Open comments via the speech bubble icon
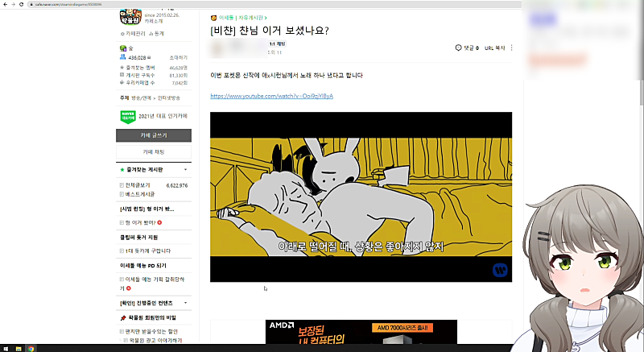This screenshot has width=644, height=352. 458,48
